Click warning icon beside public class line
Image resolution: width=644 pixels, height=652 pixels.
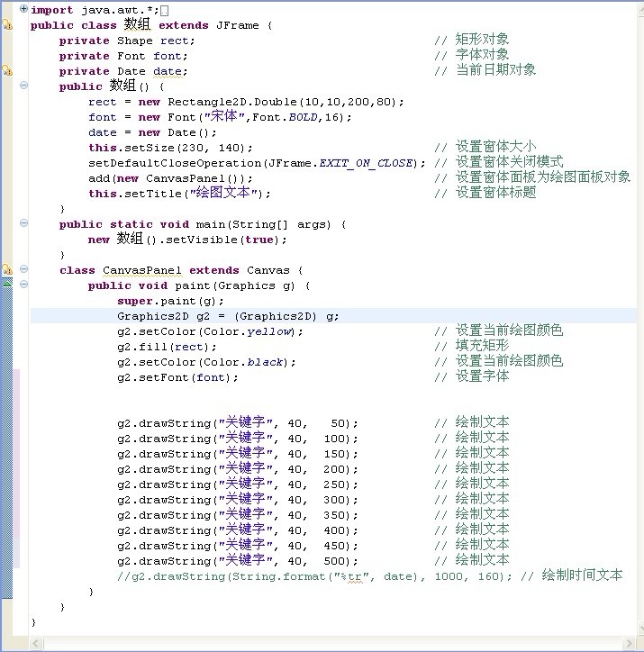(7, 25)
